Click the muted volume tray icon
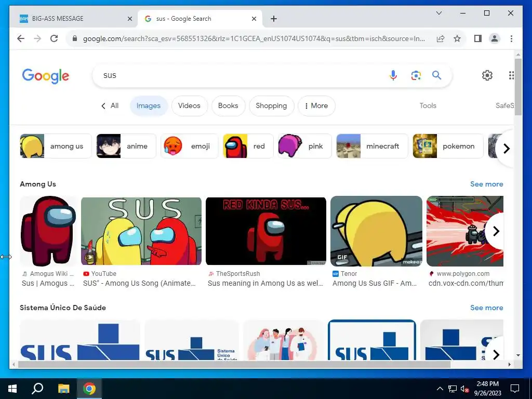This screenshot has height=399, width=532. click(464, 389)
